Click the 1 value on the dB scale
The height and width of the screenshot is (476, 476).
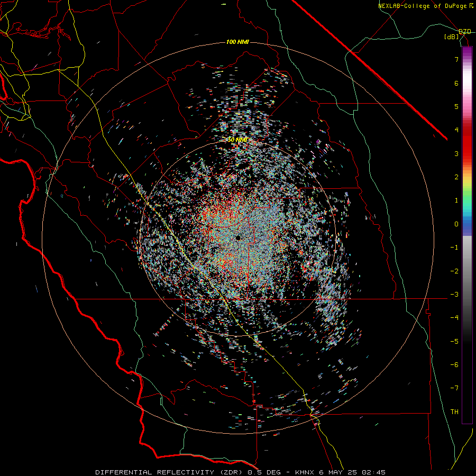tap(456, 200)
